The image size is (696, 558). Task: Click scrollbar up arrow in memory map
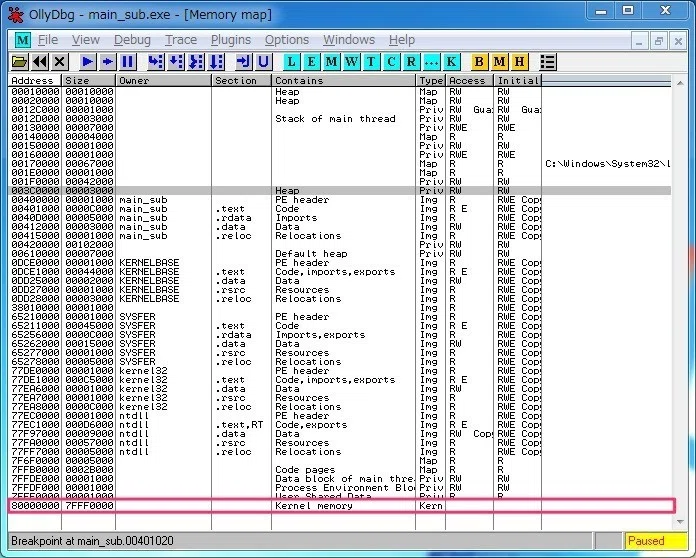680,83
